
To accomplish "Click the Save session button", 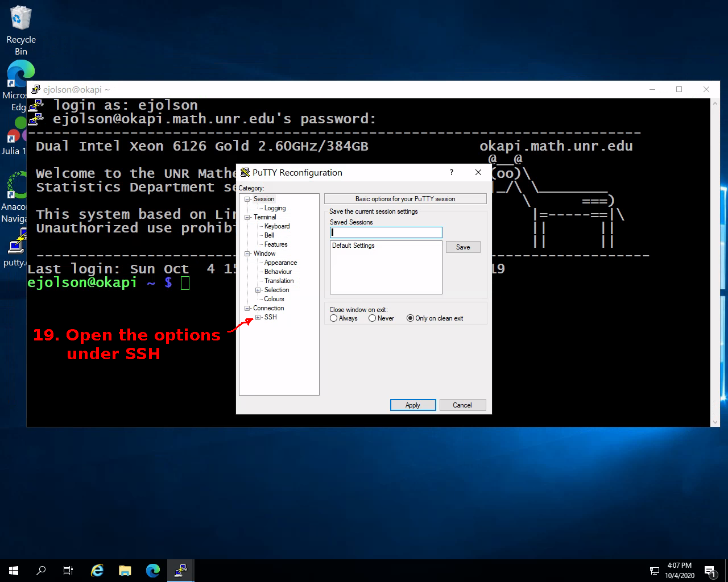I will point(463,247).
